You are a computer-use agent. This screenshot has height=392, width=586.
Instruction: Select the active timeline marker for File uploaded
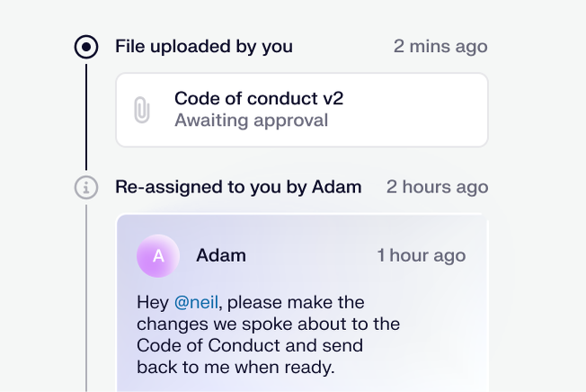point(85,47)
